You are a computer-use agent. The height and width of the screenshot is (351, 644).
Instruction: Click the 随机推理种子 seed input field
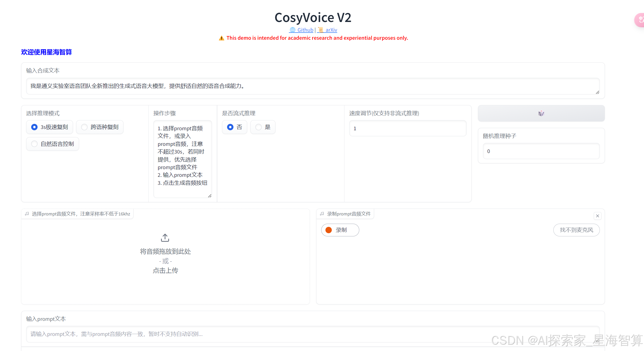pos(541,151)
